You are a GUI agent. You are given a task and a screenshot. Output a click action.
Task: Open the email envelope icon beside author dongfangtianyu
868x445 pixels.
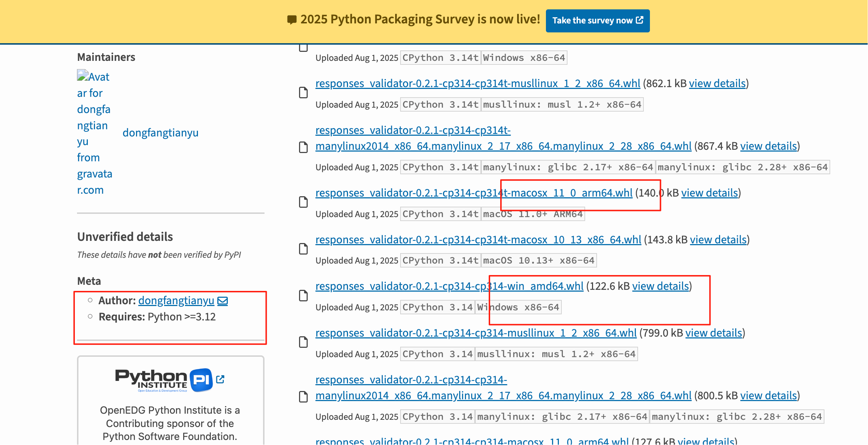tap(223, 300)
